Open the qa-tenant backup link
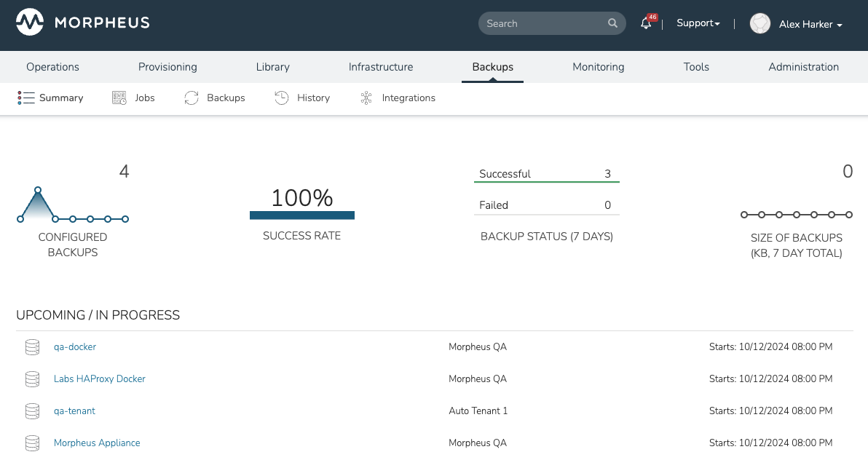This screenshot has width=868, height=468. pos(74,411)
